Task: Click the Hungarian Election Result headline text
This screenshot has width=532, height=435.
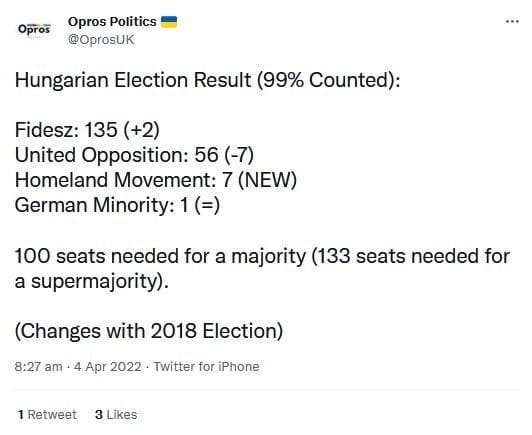Action: click(133, 80)
